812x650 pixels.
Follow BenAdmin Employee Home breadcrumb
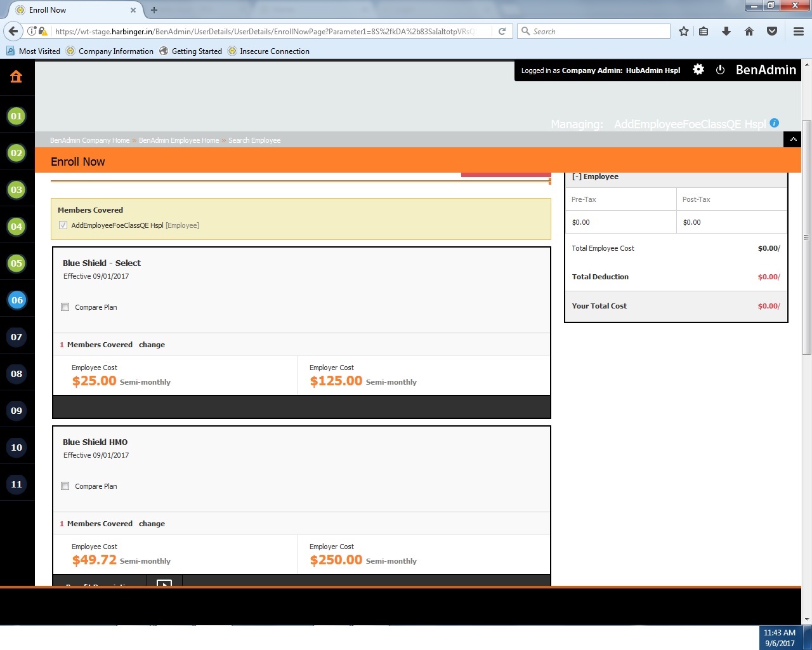[x=179, y=140]
